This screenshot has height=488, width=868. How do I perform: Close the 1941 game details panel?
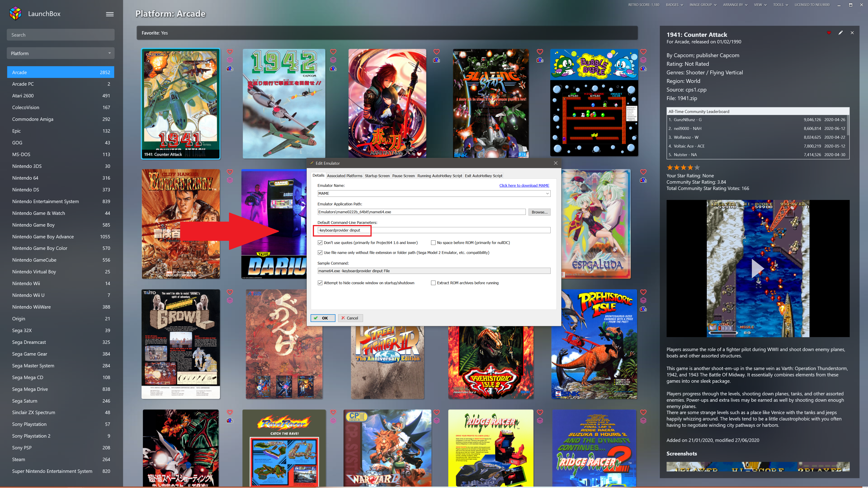(852, 33)
